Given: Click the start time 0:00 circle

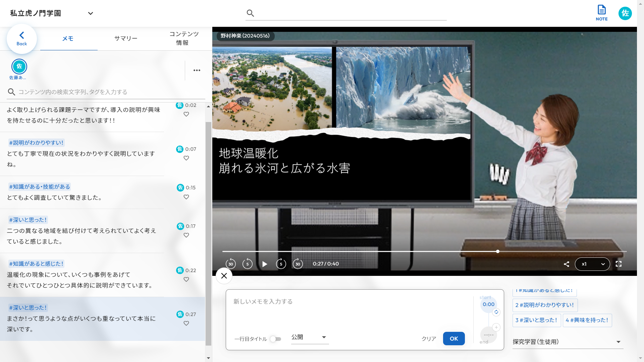Looking at the screenshot, I should [488, 304].
